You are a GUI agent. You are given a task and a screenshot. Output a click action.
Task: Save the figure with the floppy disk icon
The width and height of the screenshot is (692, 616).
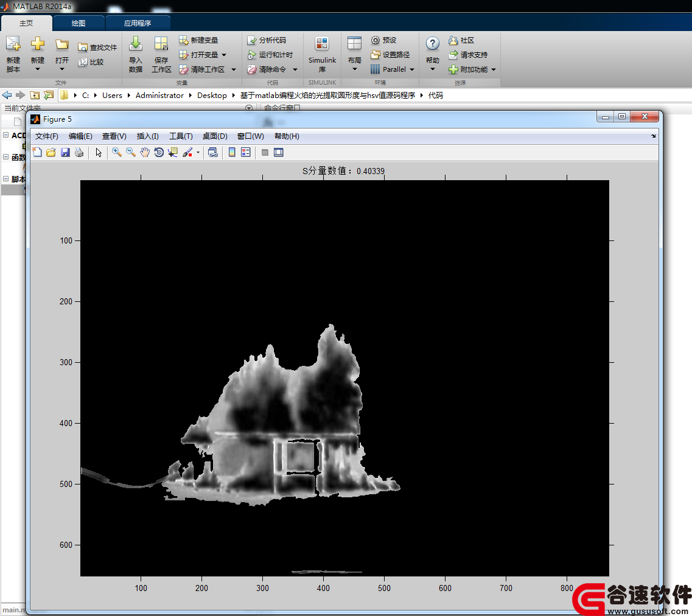pyautogui.click(x=65, y=152)
